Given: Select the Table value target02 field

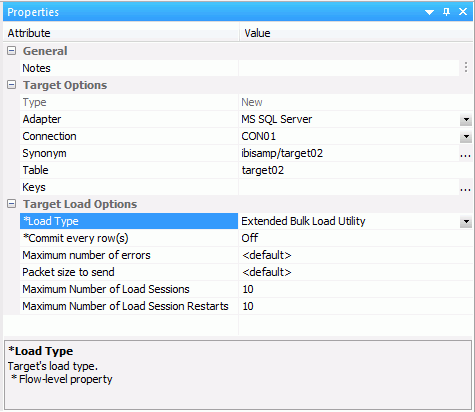Looking at the screenshot, I should (355, 170).
